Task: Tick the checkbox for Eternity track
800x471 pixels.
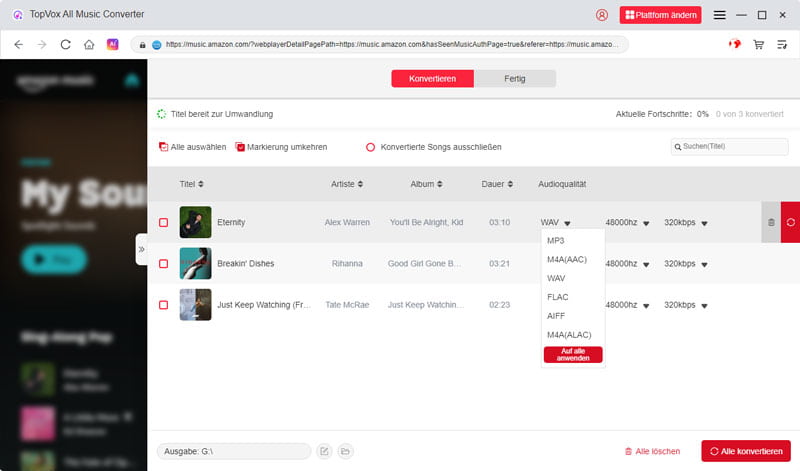Action: pyautogui.click(x=164, y=222)
